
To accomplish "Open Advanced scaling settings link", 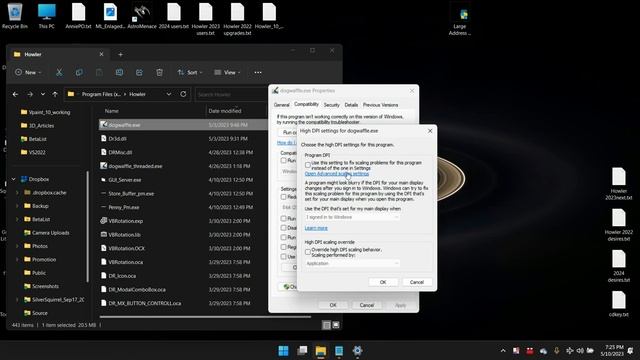I will click(x=337, y=173).
